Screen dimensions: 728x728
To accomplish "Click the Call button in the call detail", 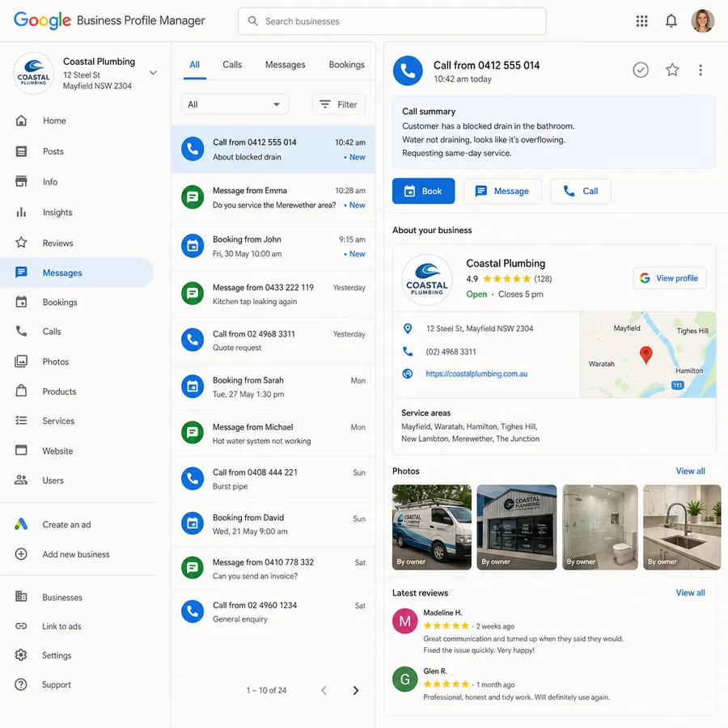I will coord(580,191).
